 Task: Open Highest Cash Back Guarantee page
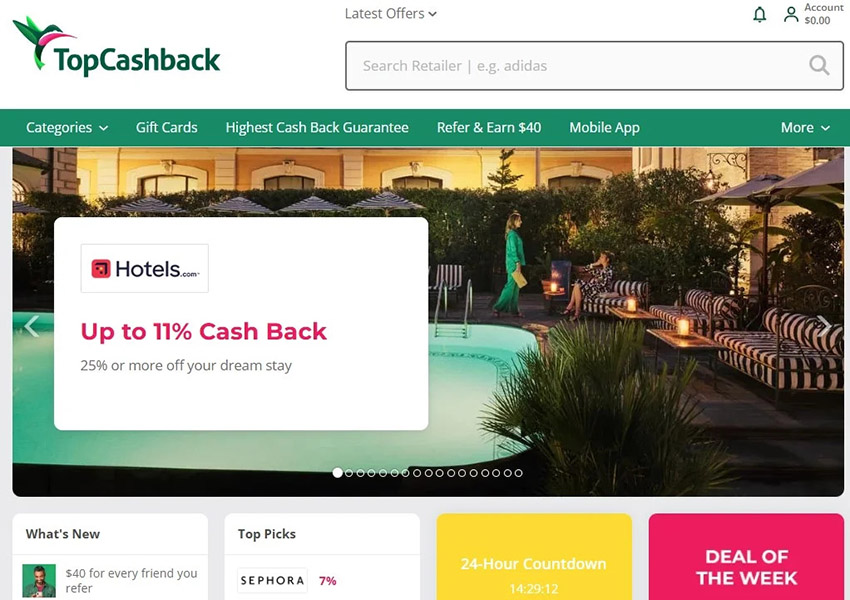pos(317,127)
